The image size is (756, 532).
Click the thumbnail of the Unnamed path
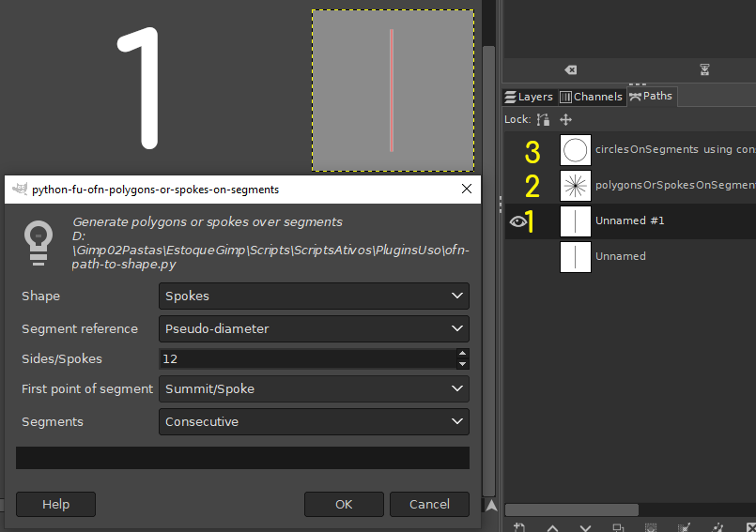click(575, 257)
